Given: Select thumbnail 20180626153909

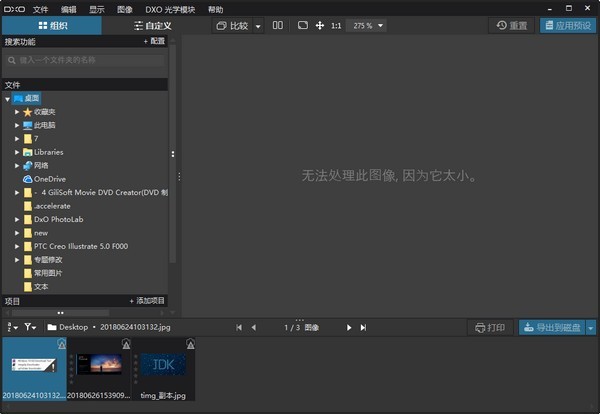Looking at the screenshot, I should pyautogui.click(x=99, y=369).
